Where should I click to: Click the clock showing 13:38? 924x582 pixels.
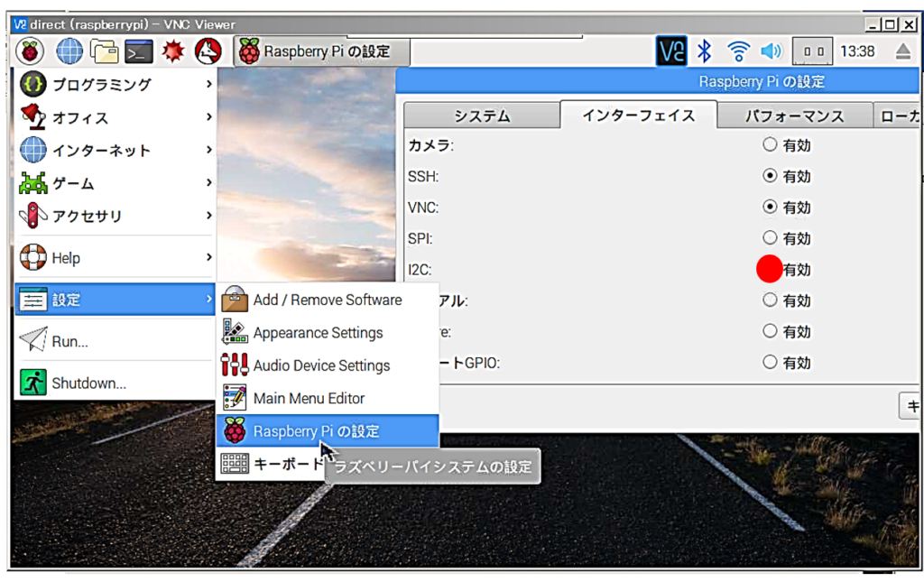click(x=857, y=51)
